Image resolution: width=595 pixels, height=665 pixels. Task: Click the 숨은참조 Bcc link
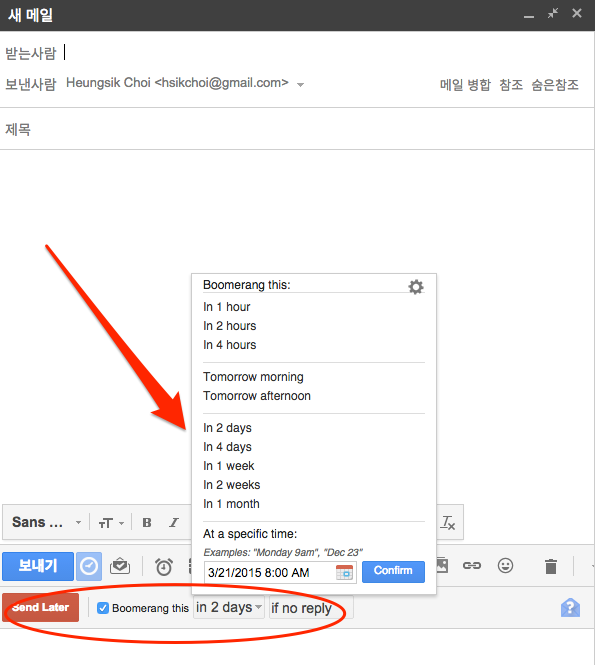(555, 85)
